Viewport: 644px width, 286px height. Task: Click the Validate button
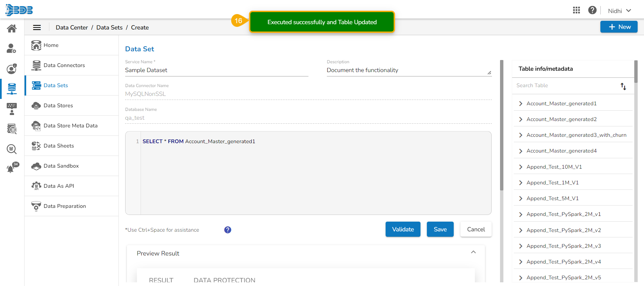click(403, 229)
